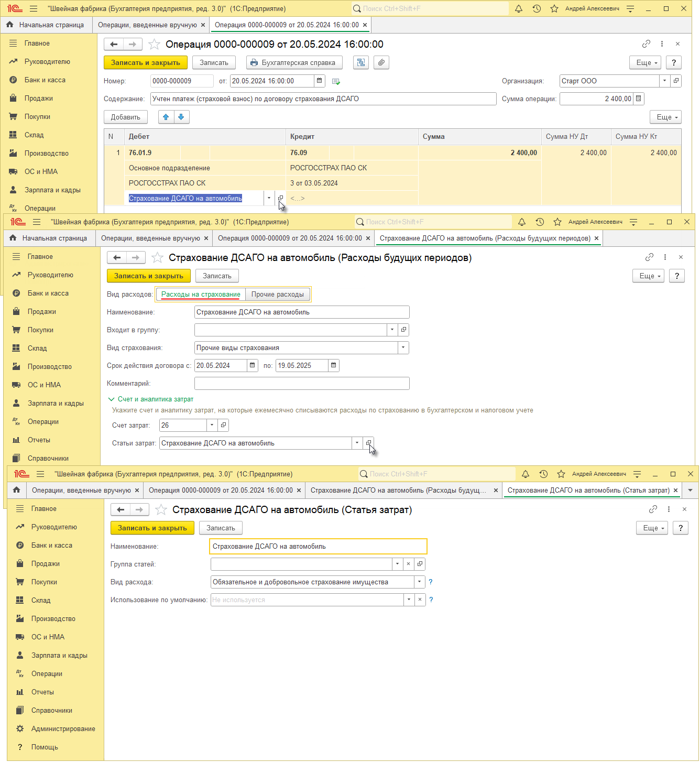The width and height of the screenshot is (700, 762).
Task: Open top Еще dropdown in Операция window
Action: tap(645, 62)
